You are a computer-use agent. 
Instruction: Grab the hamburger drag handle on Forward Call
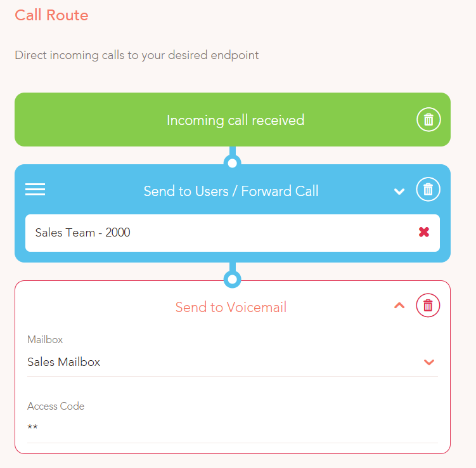(35, 190)
